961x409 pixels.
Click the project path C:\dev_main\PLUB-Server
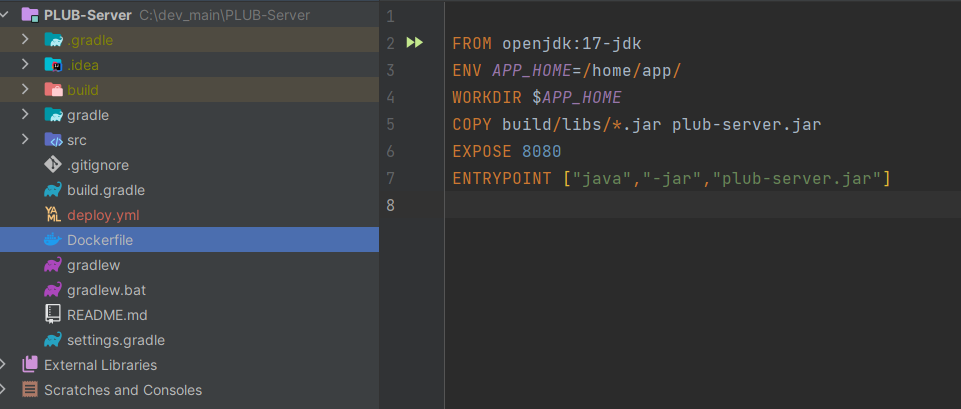[x=224, y=15]
